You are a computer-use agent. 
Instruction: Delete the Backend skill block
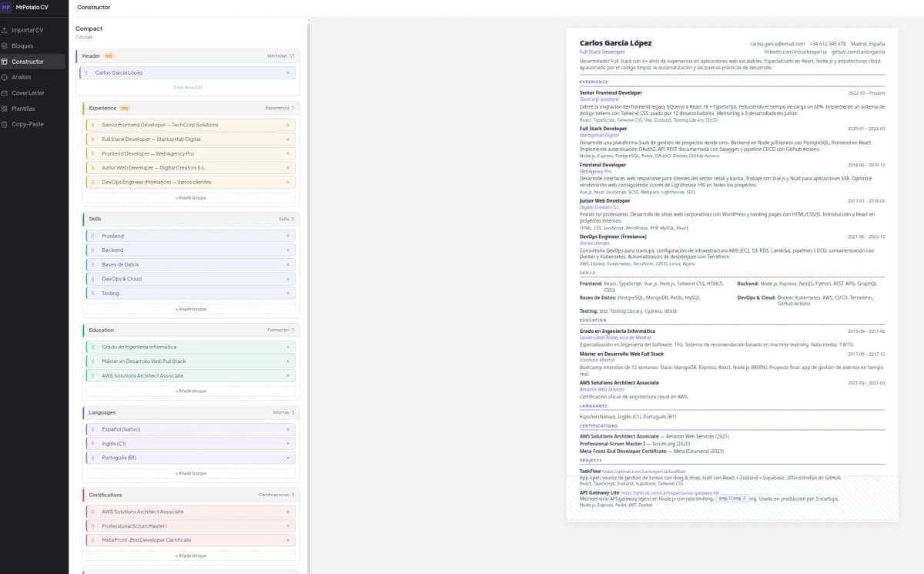(x=288, y=250)
